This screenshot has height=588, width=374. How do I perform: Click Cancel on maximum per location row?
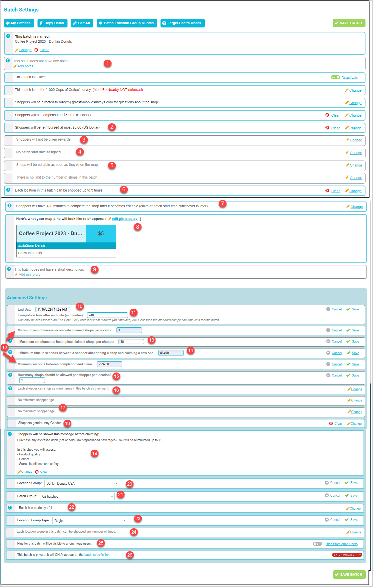pos(336,330)
